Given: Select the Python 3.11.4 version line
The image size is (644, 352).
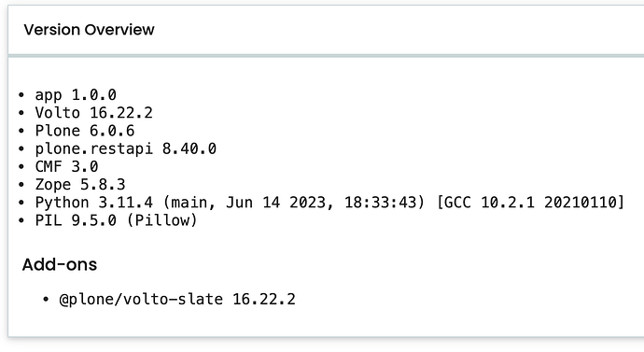Looking at the screenshot, I should tap(329, 203).
